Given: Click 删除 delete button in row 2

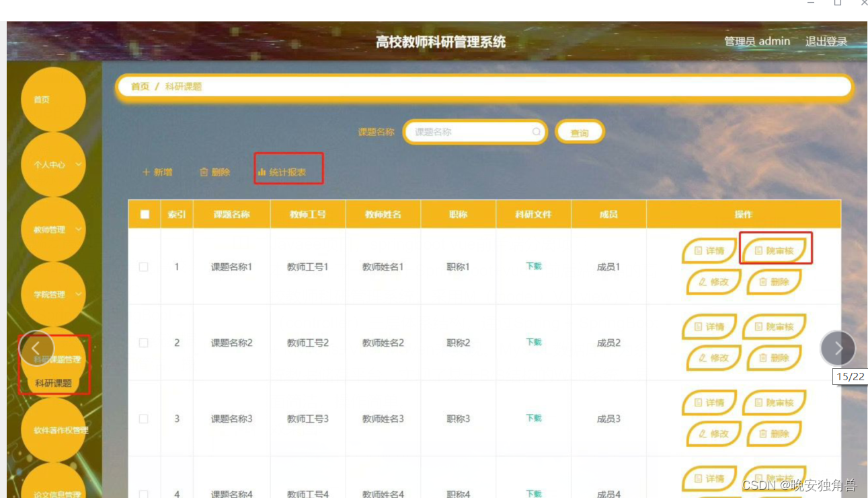Looking at the screenshot, I should [774, 358].
